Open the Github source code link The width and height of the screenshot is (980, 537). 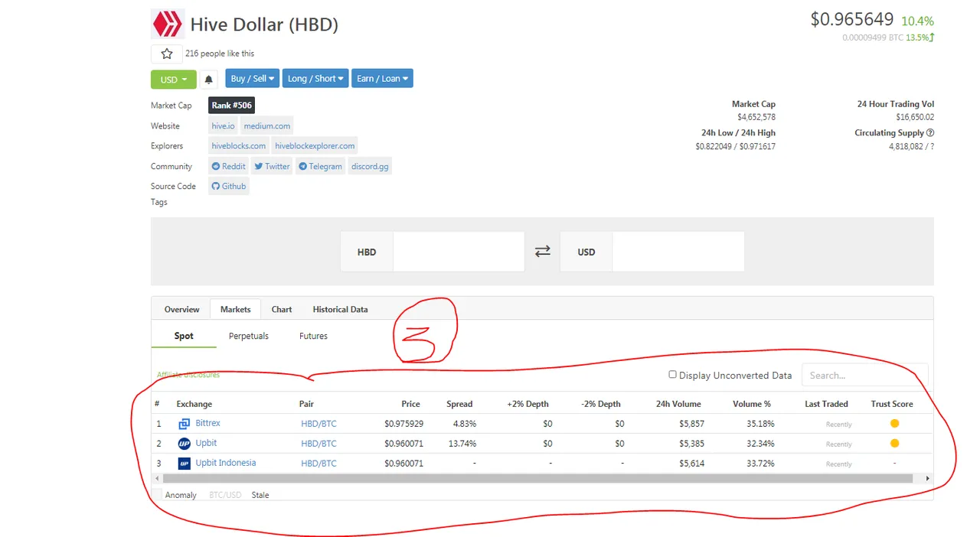point(229,187)
